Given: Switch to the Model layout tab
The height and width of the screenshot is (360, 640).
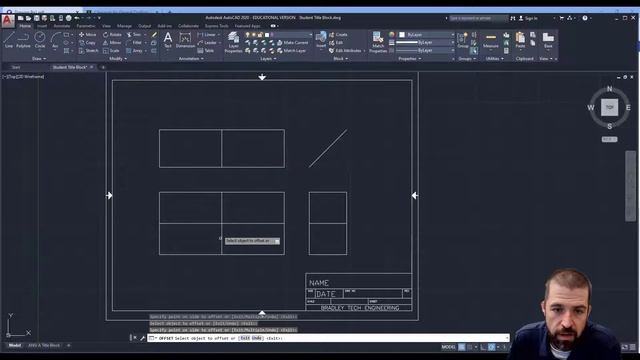Looking at the screenshot, I should pos(15,345).
